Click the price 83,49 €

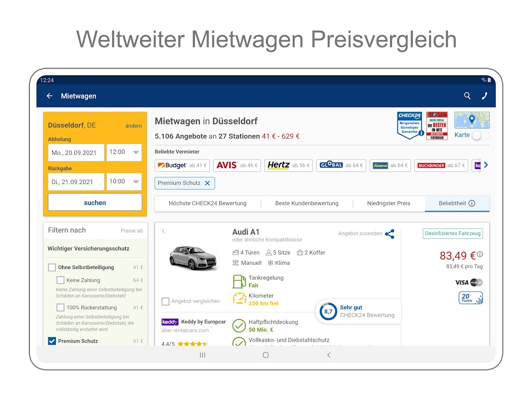(458, 256)
